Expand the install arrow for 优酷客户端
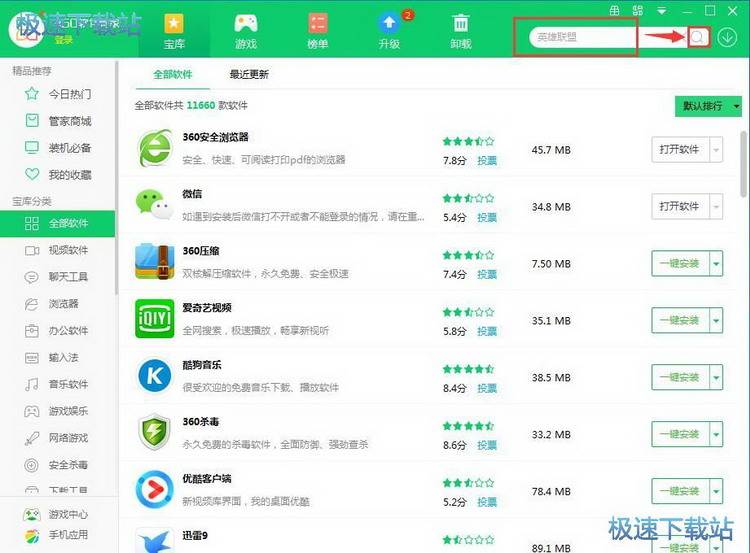This screenshot has height=553, width=750. (716, 491)
